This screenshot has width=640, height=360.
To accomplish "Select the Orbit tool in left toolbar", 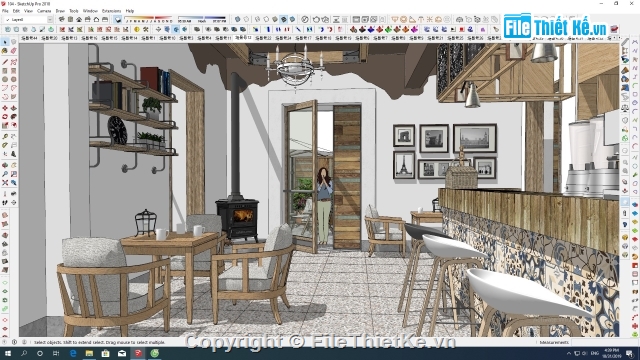I will [5, 165].
